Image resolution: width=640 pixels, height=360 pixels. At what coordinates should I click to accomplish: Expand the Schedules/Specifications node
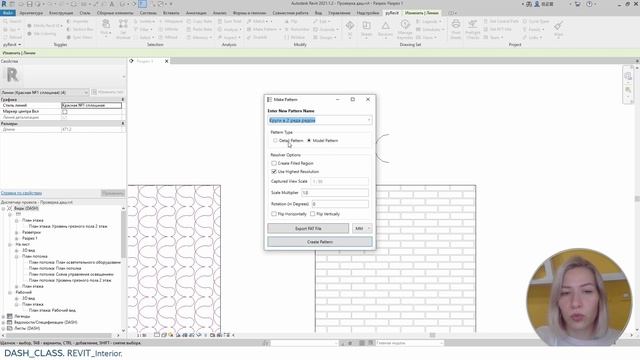[x=4, y=322]
